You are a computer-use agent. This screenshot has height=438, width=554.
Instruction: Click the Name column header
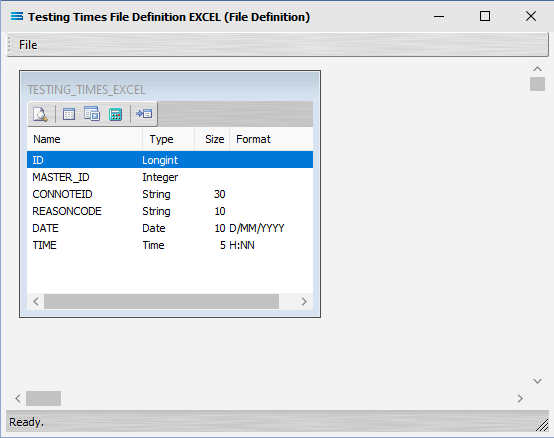(x=85, y=139)
